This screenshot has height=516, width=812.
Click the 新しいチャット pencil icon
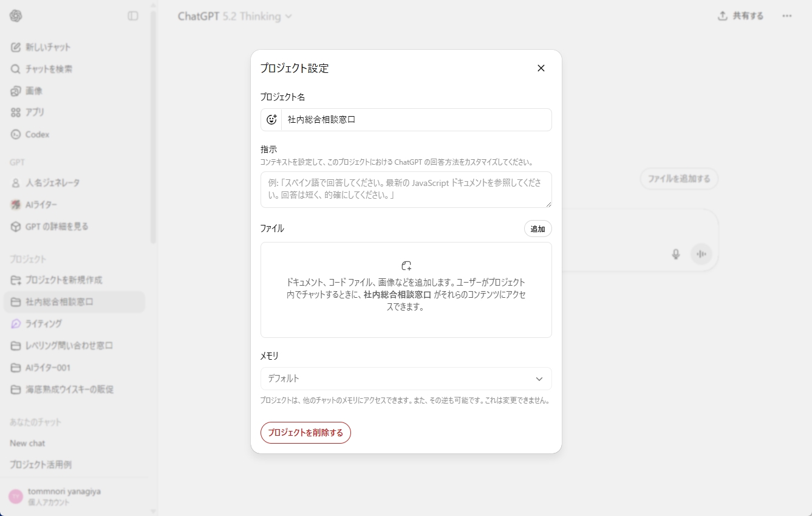pyautogui.click(x=16, y=47)
